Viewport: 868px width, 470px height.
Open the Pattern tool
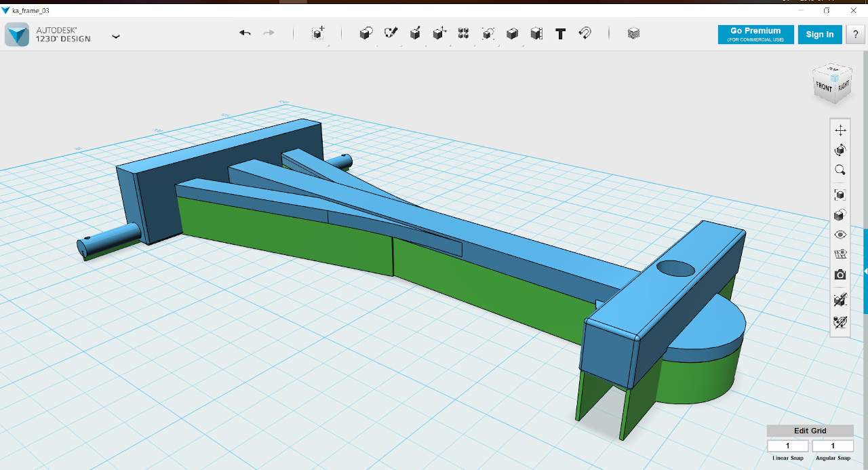point(463,33)
